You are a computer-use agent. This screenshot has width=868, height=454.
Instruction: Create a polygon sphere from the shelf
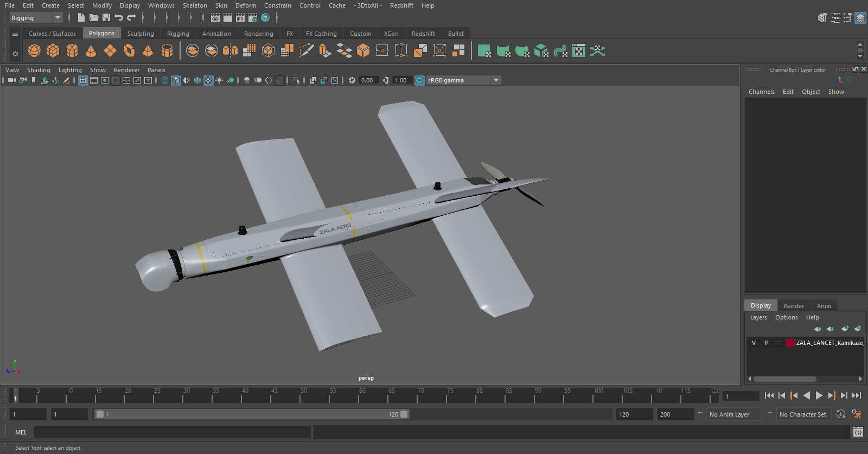(34, 51)
